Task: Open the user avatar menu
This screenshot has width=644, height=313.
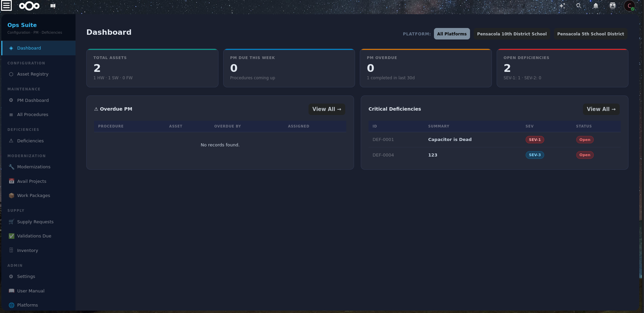Action: 630,6
